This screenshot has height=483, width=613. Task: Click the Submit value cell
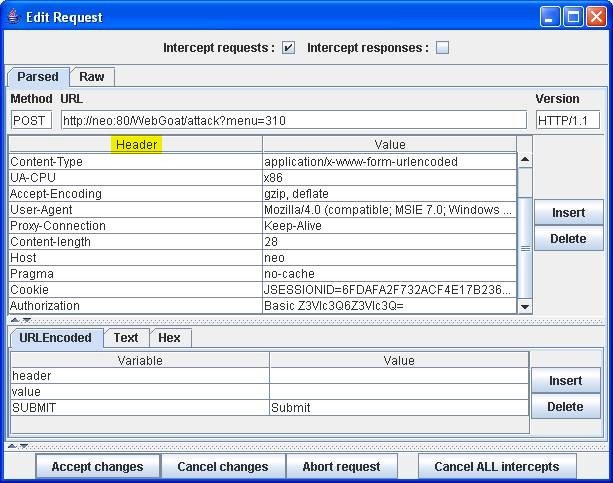tap(399, 408)
